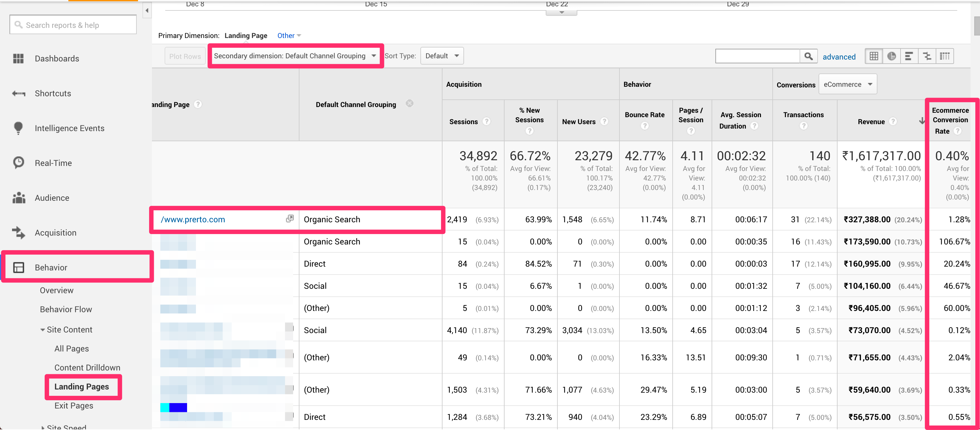The width and height of the screenshot is (980, 430).
Task: Click the Intelligence Events lightbulb icon
Action: pyautogui.click(x=18, y=128)
